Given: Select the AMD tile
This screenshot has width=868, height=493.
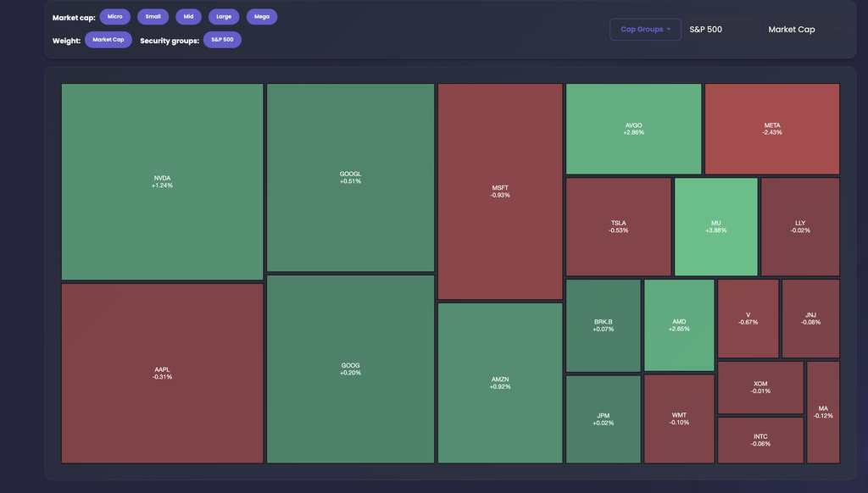Looking at the screenshot, I should tap(679, 325).
